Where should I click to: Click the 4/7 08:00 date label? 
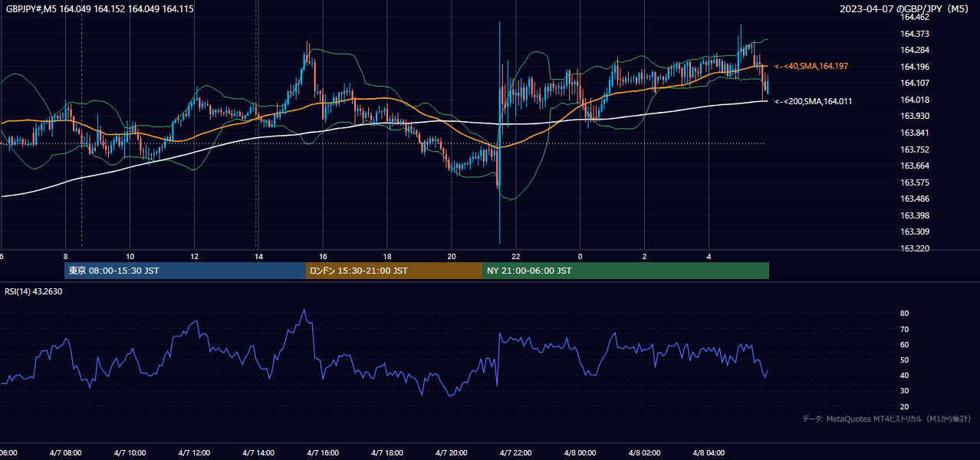click(x=64, y=453)
